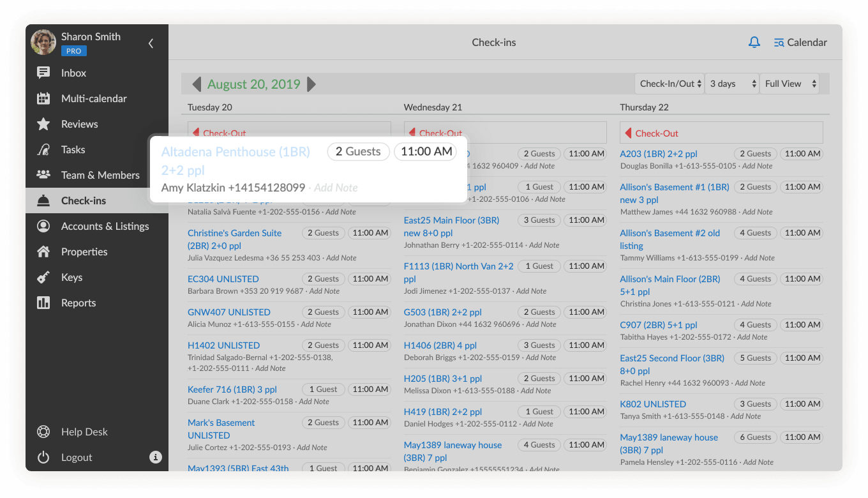The height and width of the screenshot is (498, 868).
Task: Open H1406 (2BR) 4 ppl listing
Action: pos(440,345)
